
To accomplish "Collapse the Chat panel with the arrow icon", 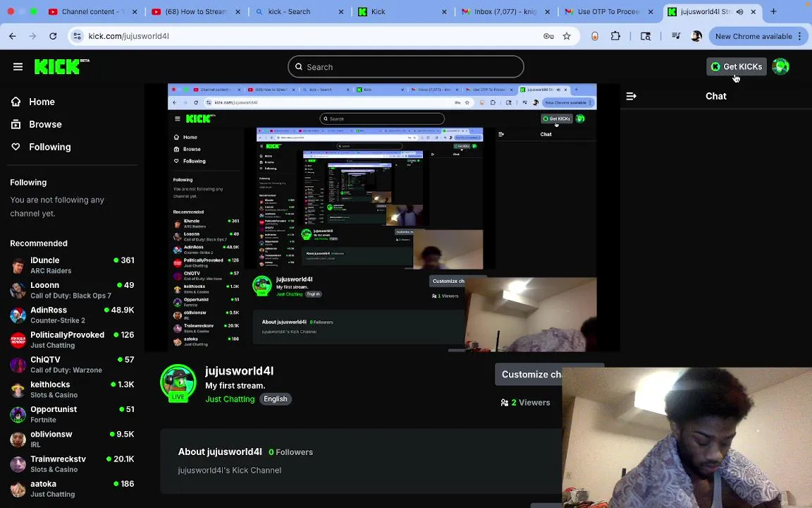I will [631, 97].
